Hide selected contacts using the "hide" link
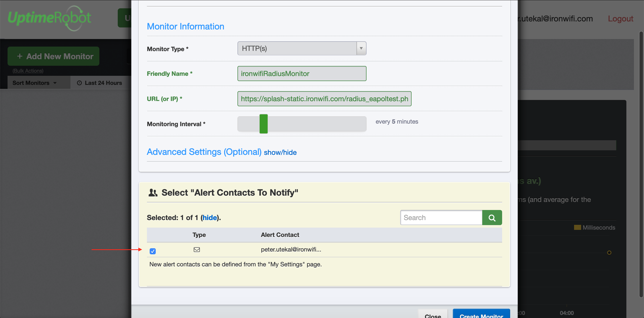 click(x=210, y=218)
